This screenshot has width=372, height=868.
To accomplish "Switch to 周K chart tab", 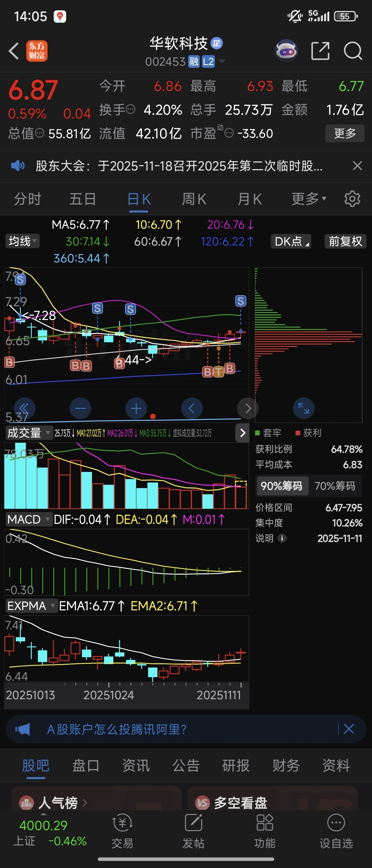I will click(x=194, y=199).
